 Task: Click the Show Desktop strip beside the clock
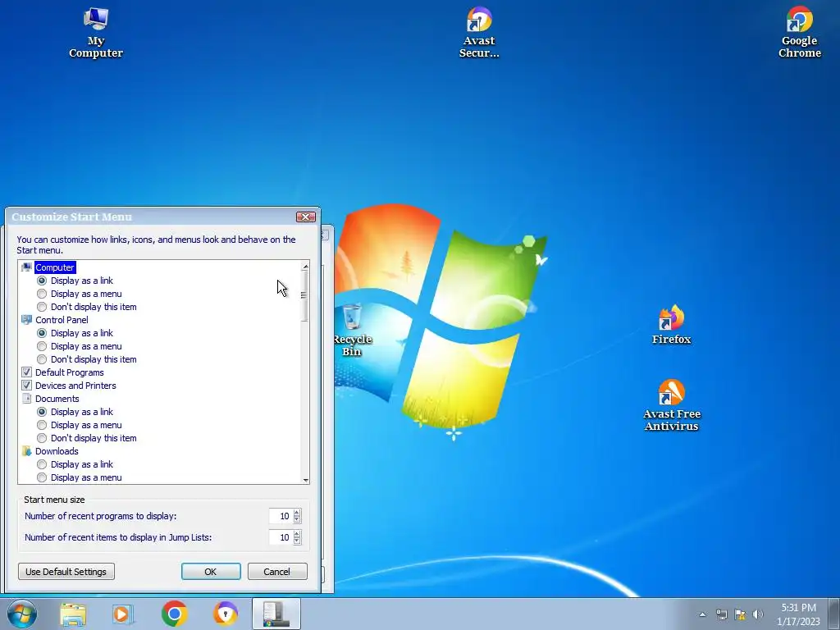[x=833, y=614]
